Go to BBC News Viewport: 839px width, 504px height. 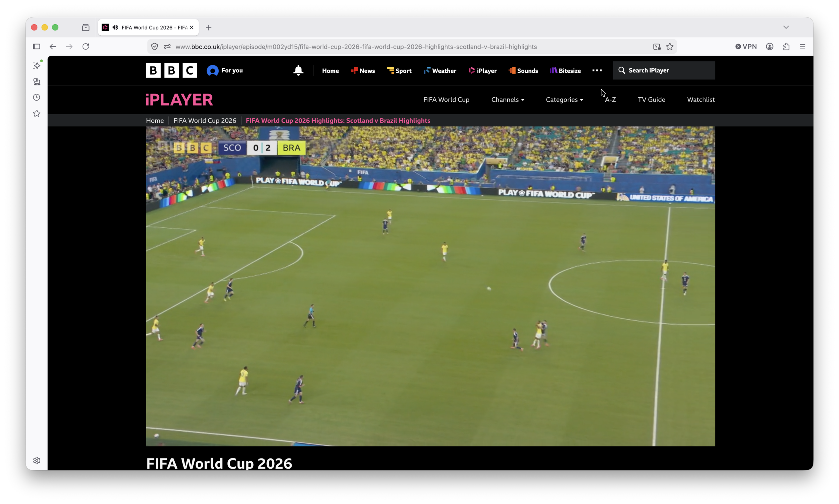click(362, 71)
